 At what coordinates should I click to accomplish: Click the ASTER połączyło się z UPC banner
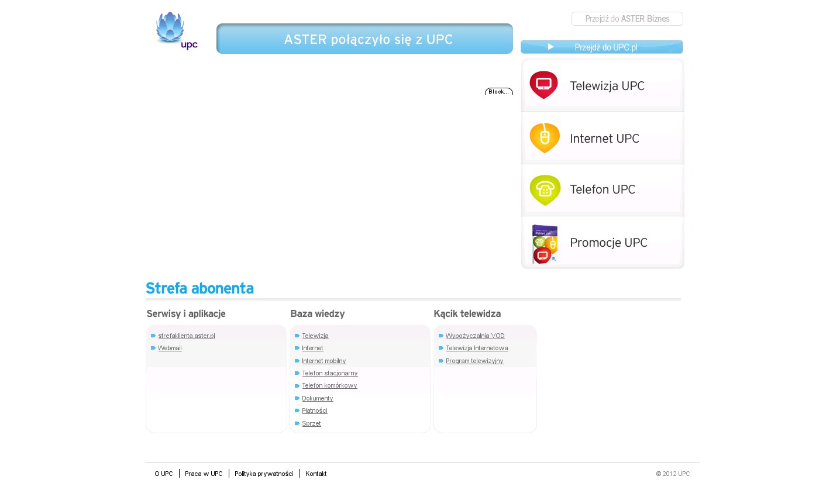pyautogui.click(x=364, y=39)
